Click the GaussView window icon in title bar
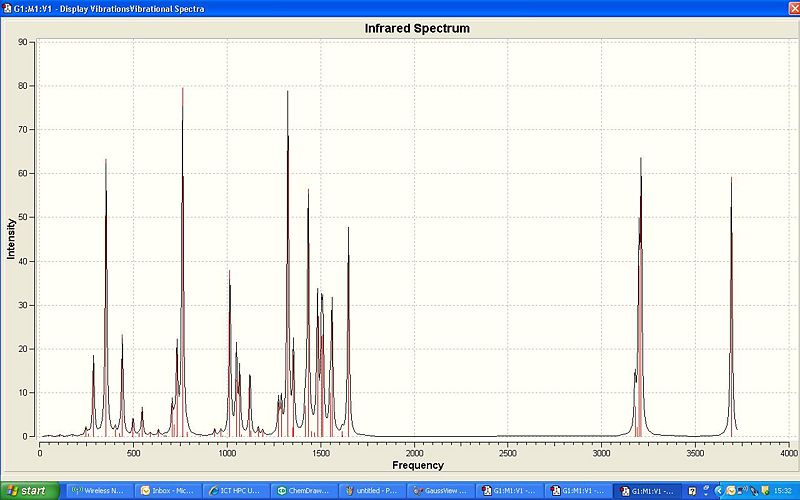Image resolution: width=800 pixels, height=500 pixels. 7,9
